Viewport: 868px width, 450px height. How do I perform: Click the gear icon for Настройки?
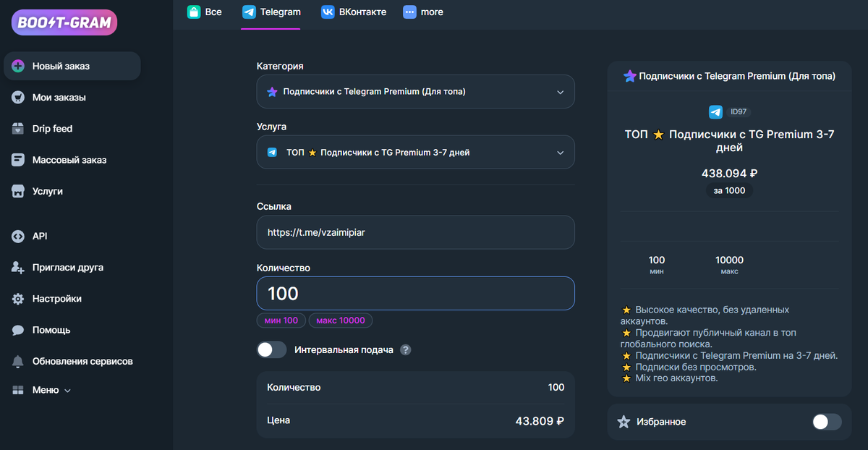tap(19, 299)
